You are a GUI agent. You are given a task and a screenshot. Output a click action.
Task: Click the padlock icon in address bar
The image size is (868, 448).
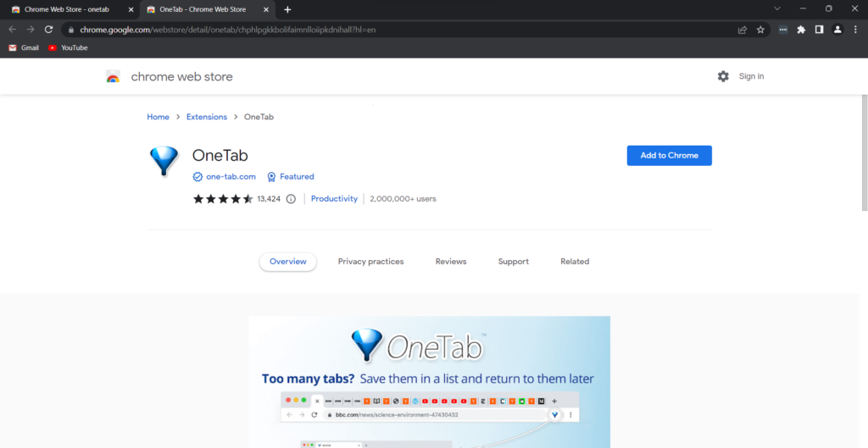[71, 30]
